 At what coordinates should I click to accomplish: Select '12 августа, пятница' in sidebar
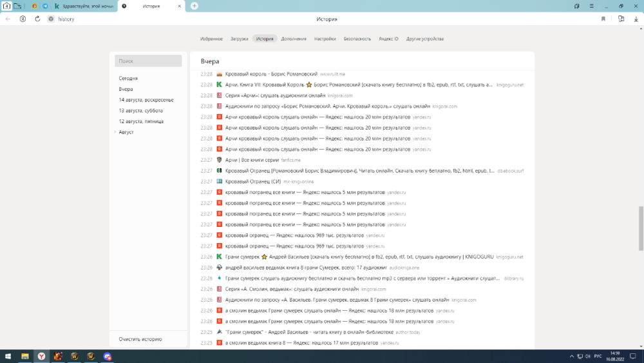point(141,121)
